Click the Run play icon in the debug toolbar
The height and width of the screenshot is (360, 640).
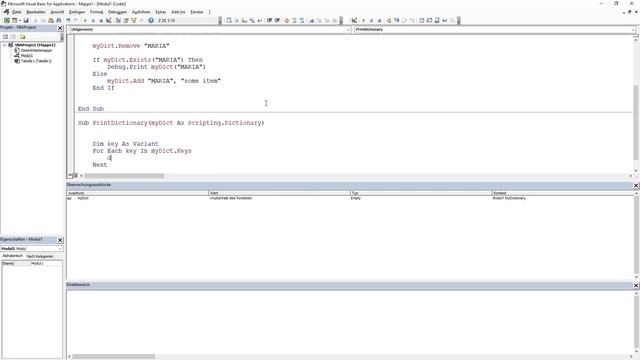coord(363,20)
